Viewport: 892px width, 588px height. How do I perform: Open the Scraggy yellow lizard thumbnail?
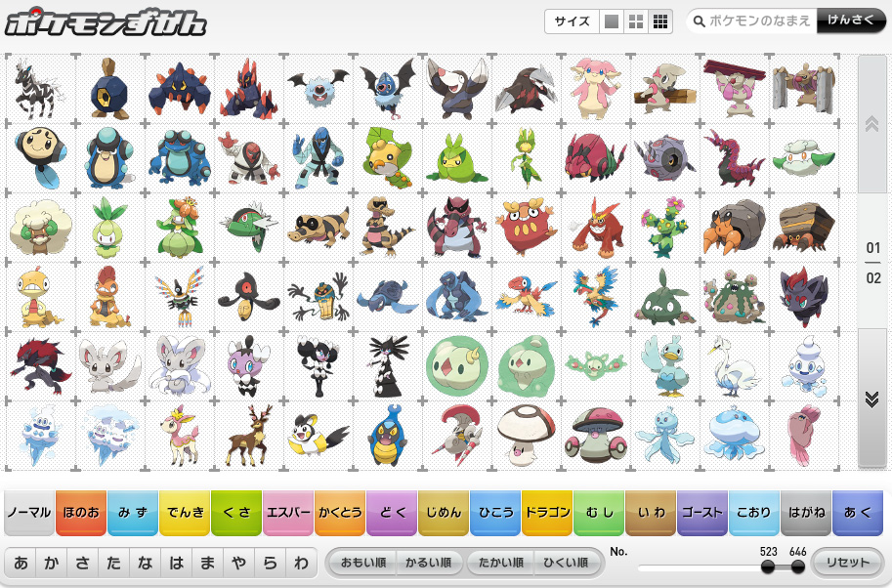tap(40, 297)
